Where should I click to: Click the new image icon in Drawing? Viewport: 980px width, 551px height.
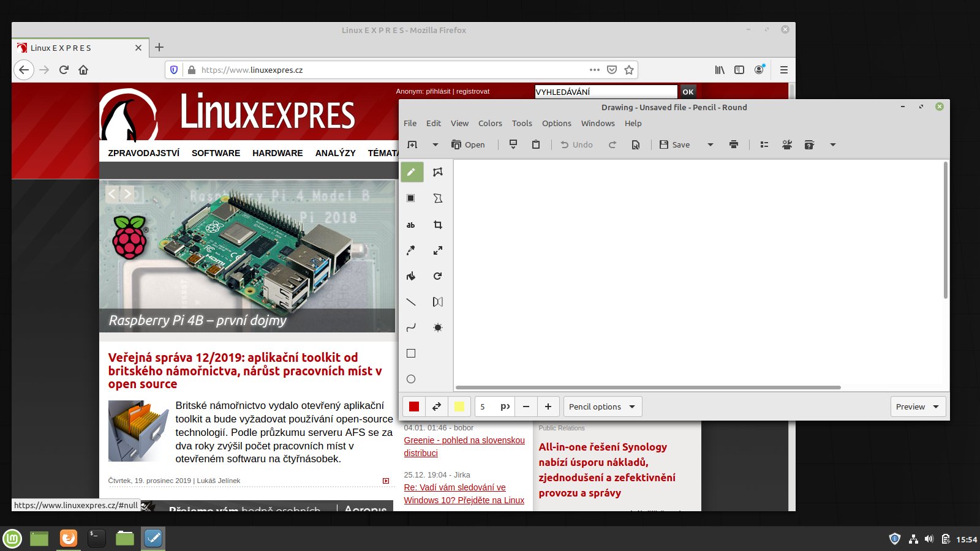(x=412, y=144)
